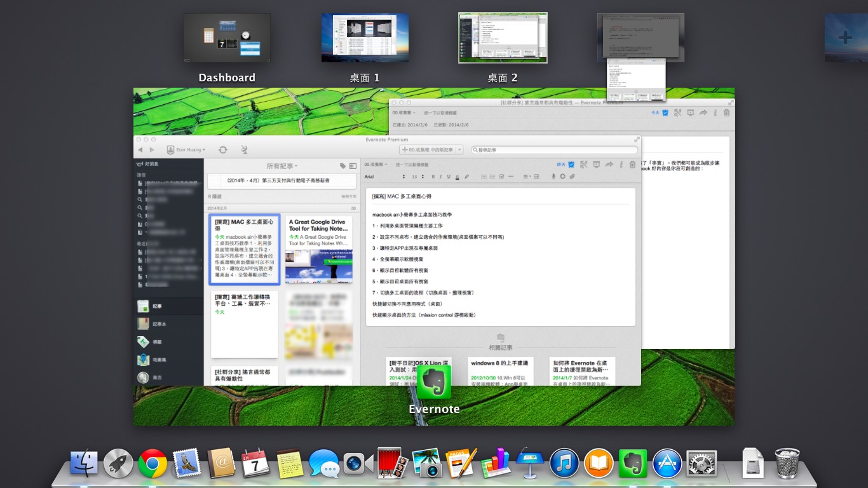
Task: Open note card A Great Google Drive Tool
Action: point(318,249)
